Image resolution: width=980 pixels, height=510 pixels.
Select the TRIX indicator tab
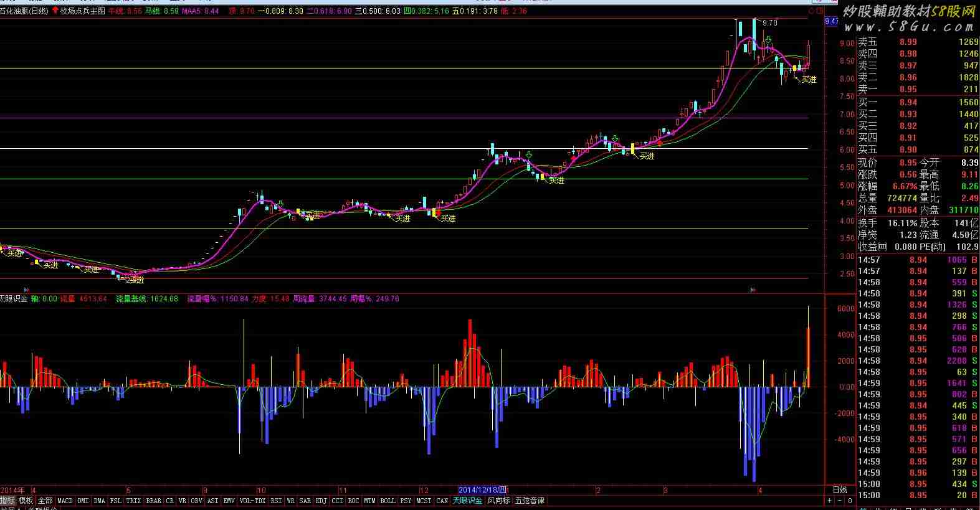pyautogui.click(x=133, y=501)
